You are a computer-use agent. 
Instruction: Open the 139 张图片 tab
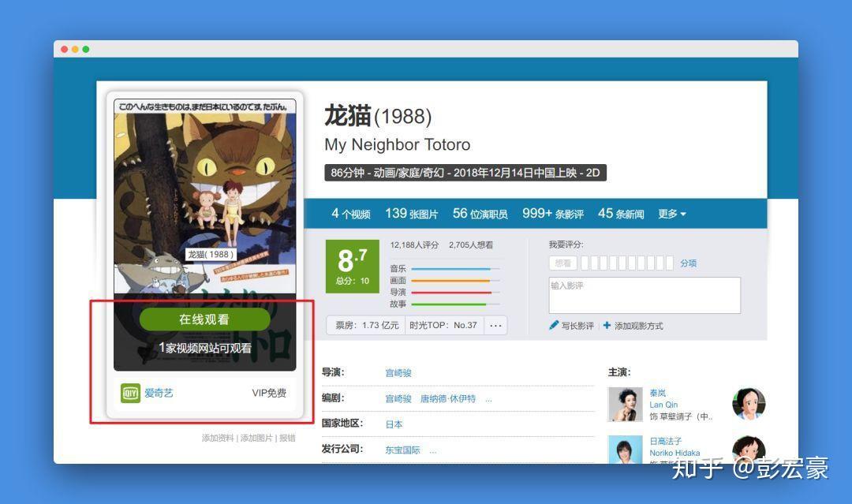tap(411, 214)
